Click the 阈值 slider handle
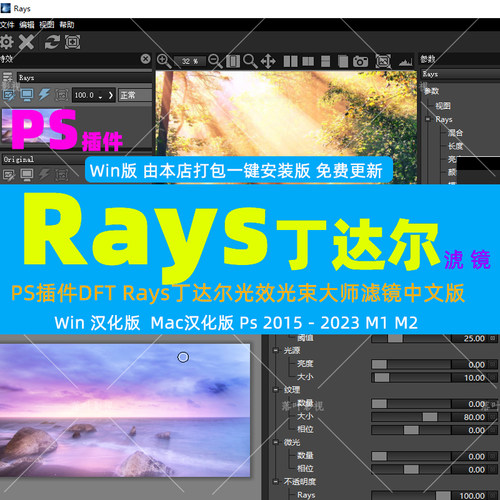 tap(395, 338)
